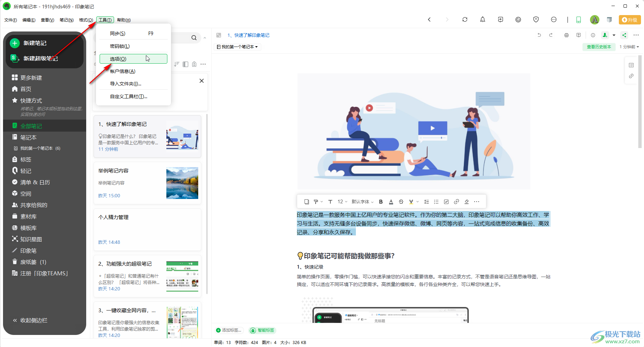The width and height of the screenshot is (644, 347).
Task: Insert checkbox from floating toolbar
Action: pos(446,202)
